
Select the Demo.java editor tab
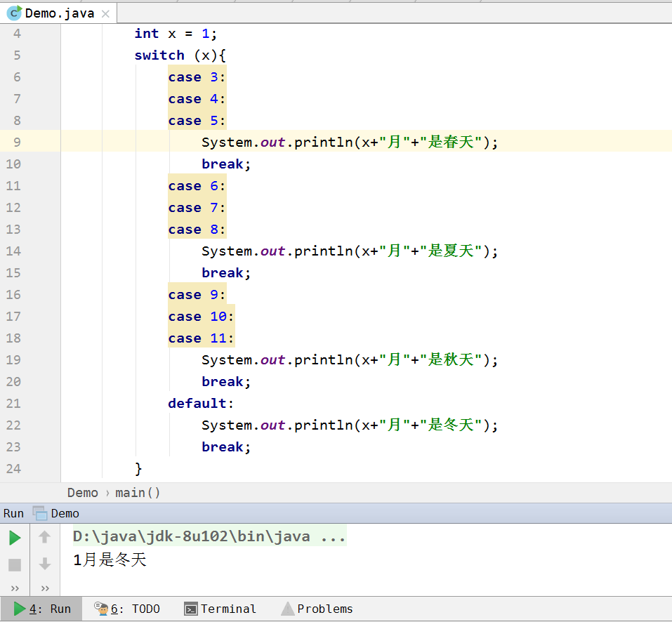tap(58, 13)
